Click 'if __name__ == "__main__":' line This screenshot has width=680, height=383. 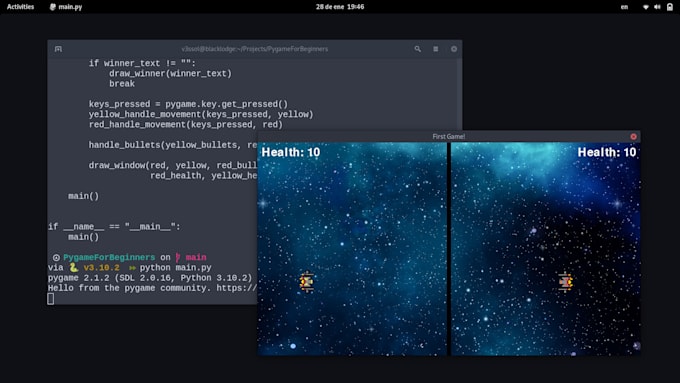point(114,226)
